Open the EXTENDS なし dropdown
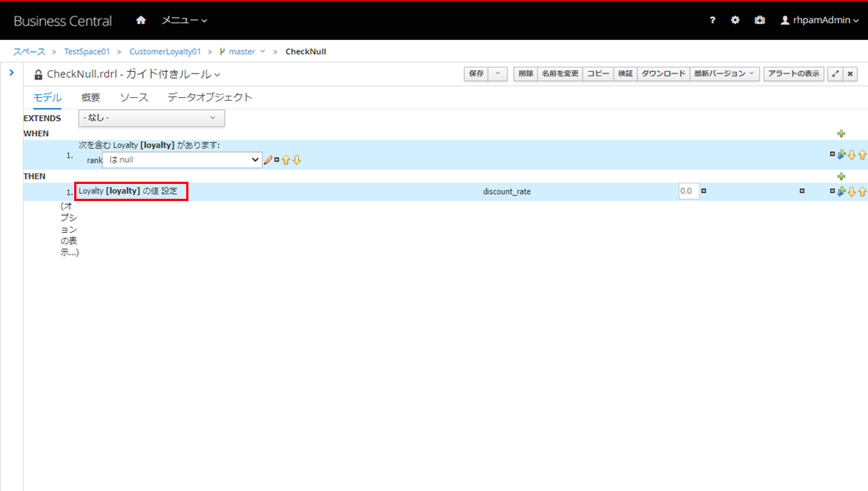 click(x=151, y=118)
